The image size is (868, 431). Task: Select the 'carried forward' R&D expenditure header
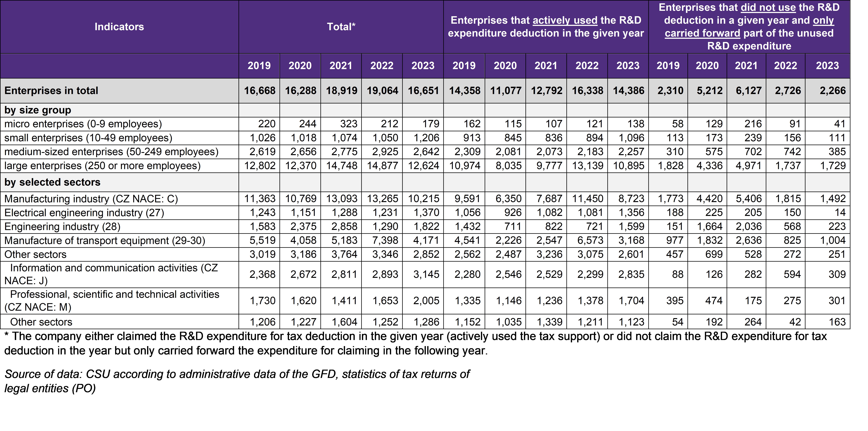(749, 27)
